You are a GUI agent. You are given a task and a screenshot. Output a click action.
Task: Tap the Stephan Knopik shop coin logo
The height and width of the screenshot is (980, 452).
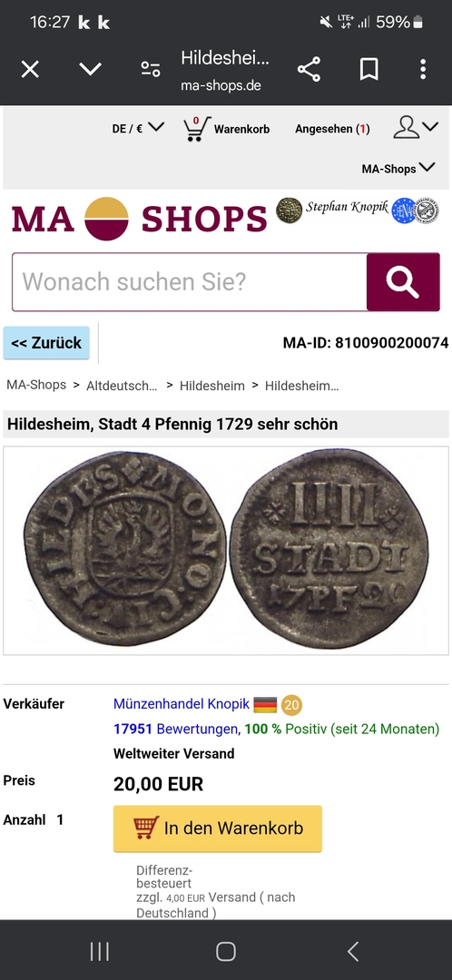point(289,210)
